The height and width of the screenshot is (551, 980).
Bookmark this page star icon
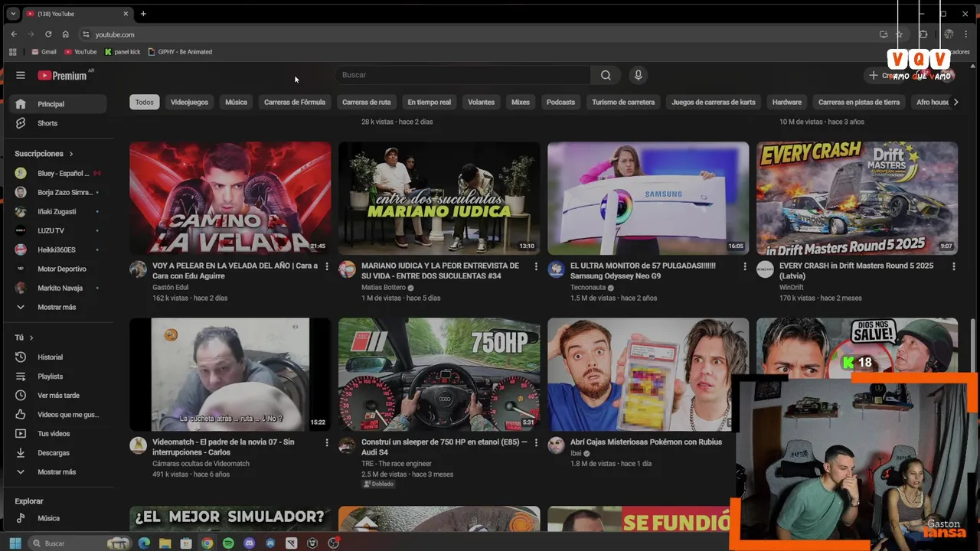[899, 34]
